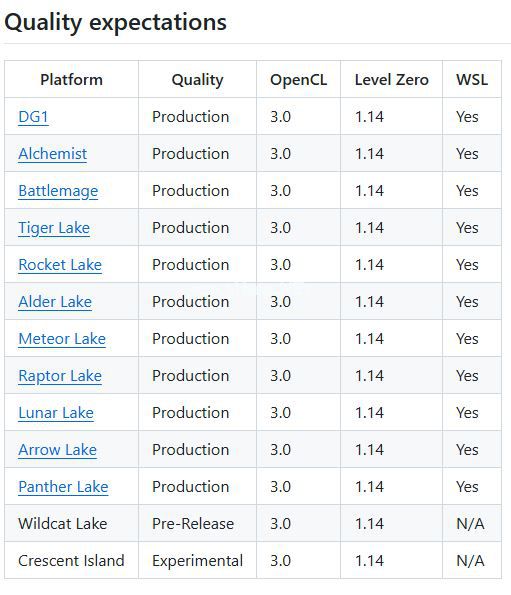The image size is (511, 595).
Task: Click the OpenCL column header
Action: [299, 80]
